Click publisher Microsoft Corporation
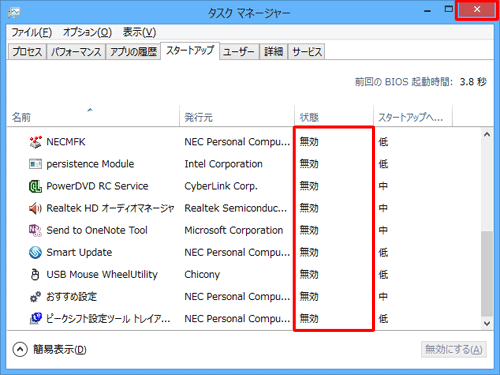The image size is (500, 375). coord(234,230)
